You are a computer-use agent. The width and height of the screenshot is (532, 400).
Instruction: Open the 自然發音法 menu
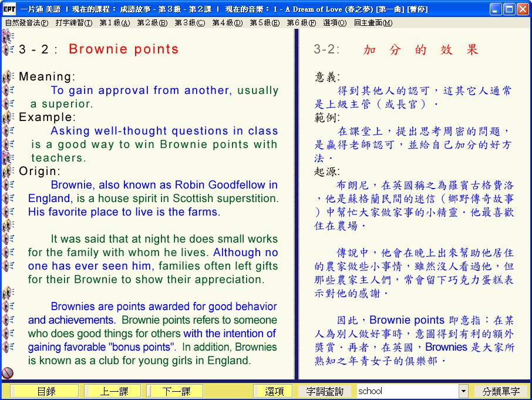26,23
